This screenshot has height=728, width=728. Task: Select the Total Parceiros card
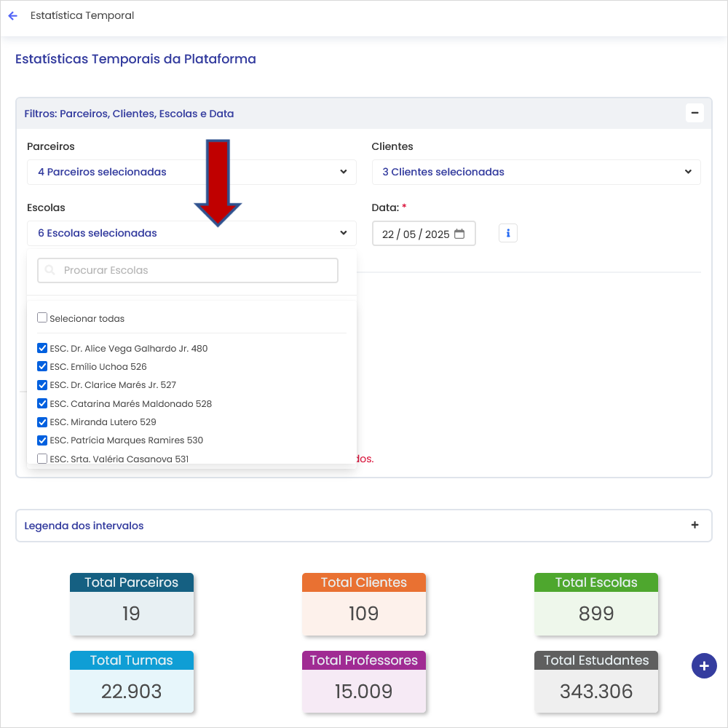(x=132, y=604)
